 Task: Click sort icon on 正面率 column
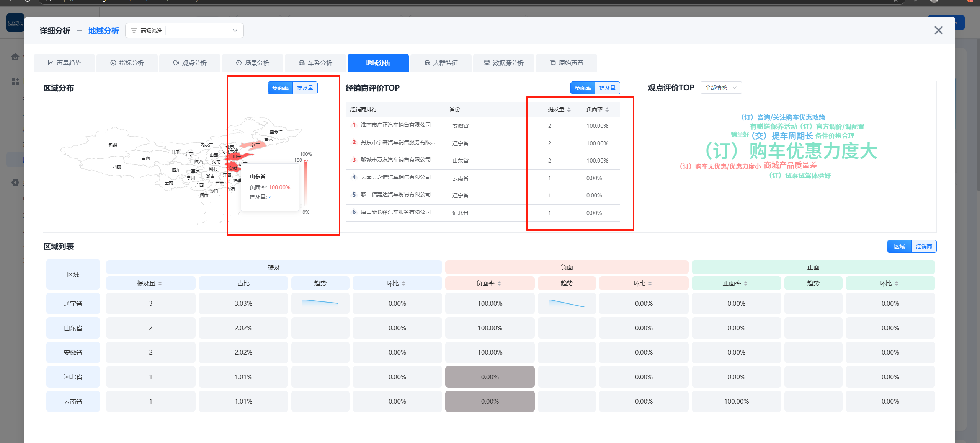click(746, 283)
